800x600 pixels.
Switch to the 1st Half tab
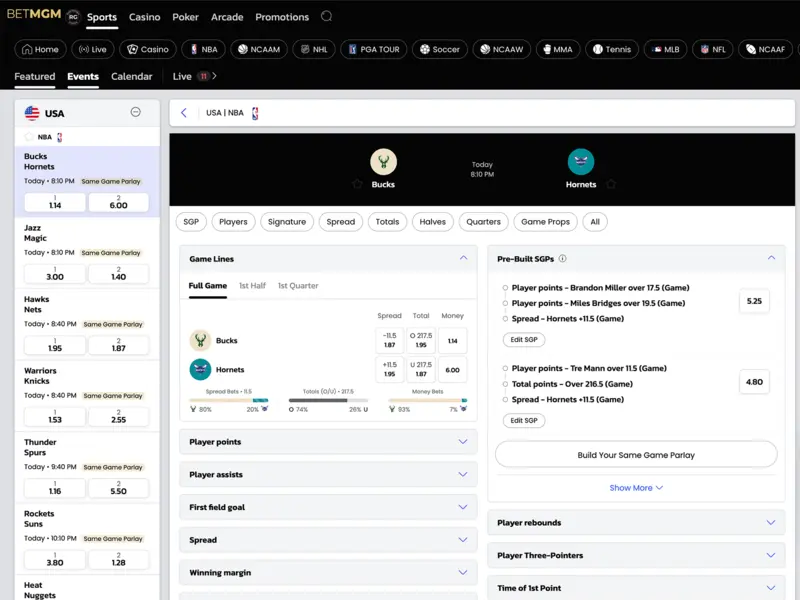tap(252, 286)
